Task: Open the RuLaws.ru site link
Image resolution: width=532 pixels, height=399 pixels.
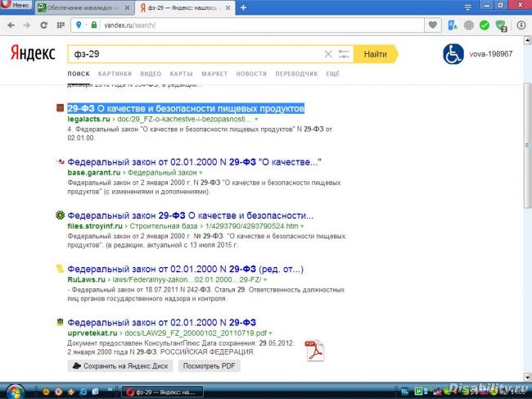Action: coord(87,279)
